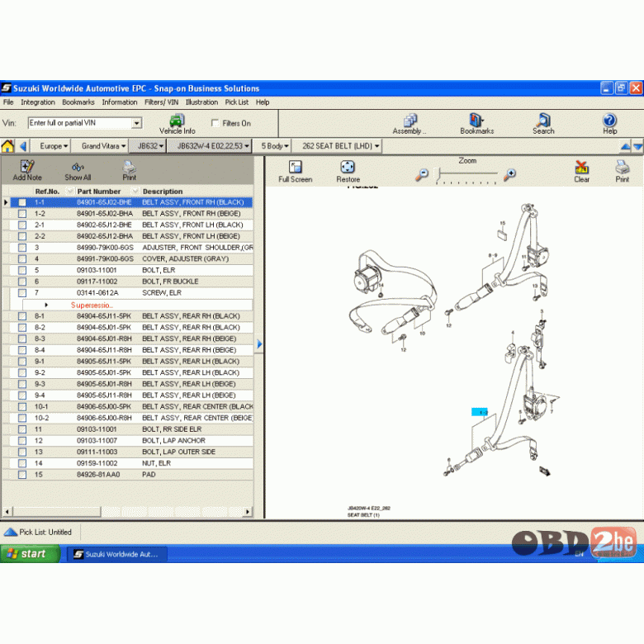Check the box for BOLT, FR BUCKLE
The height and width of the screenshot is (644, 644).
pos(22,282)
